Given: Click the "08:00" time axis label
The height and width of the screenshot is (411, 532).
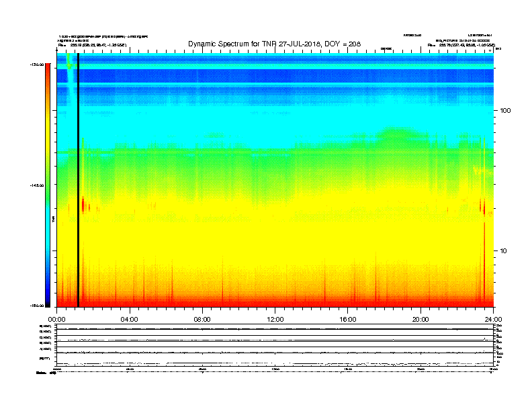Looking at the screenshot, I should point(202,320).
